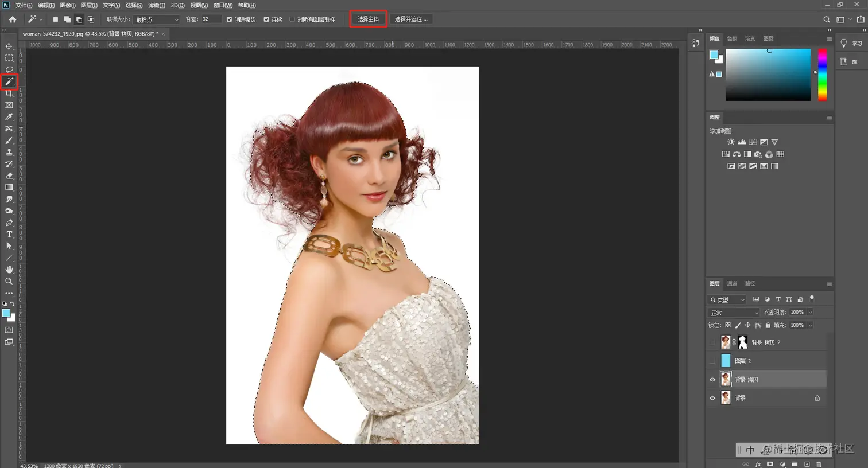
Task: Open the 不透明度 dropdown
Action: (x=810, y=312)
